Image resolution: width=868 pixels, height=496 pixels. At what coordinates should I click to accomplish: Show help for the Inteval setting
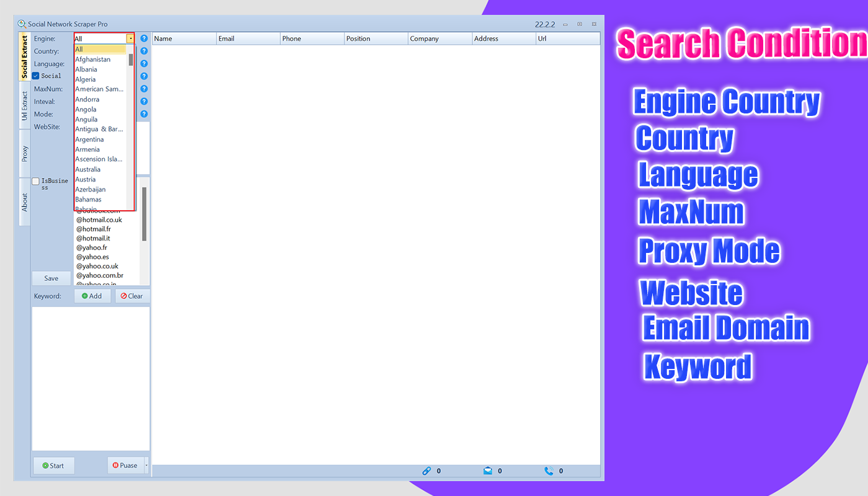coord(144,101)
